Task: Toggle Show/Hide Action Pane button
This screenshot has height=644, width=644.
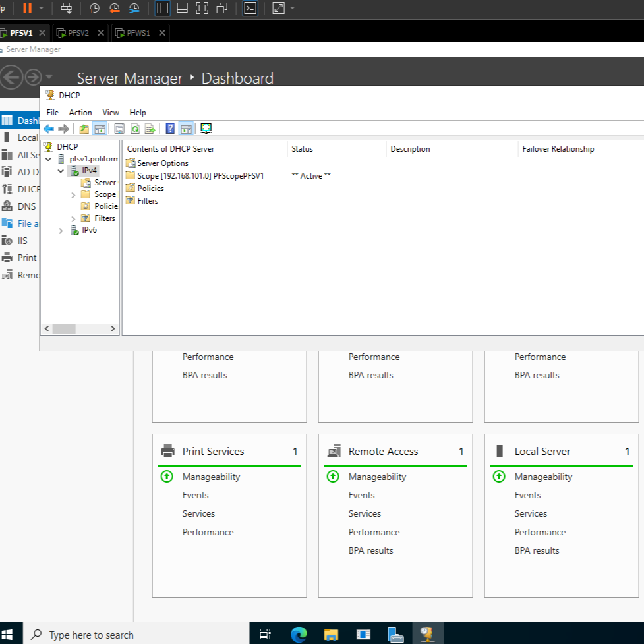Action: click(x=186, y=129)
